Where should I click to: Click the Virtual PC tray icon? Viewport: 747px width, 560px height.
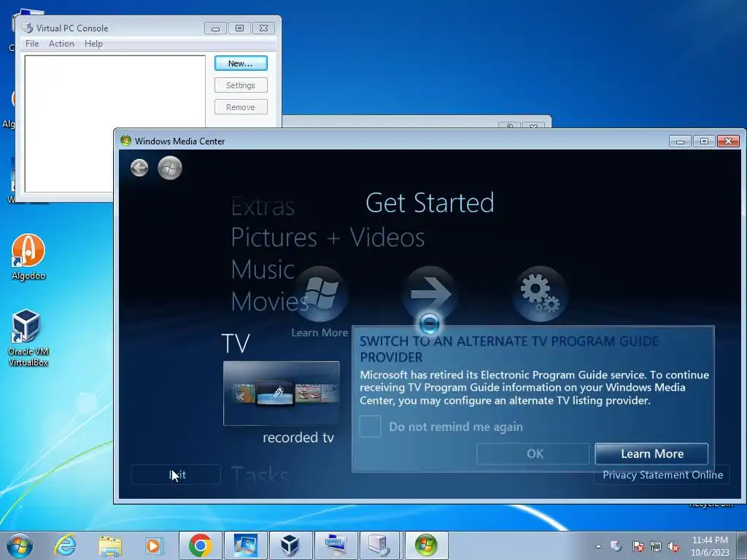coord(616,546)
